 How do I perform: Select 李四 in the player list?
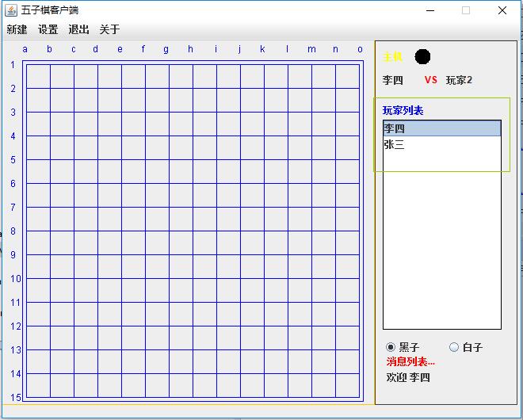442,128
